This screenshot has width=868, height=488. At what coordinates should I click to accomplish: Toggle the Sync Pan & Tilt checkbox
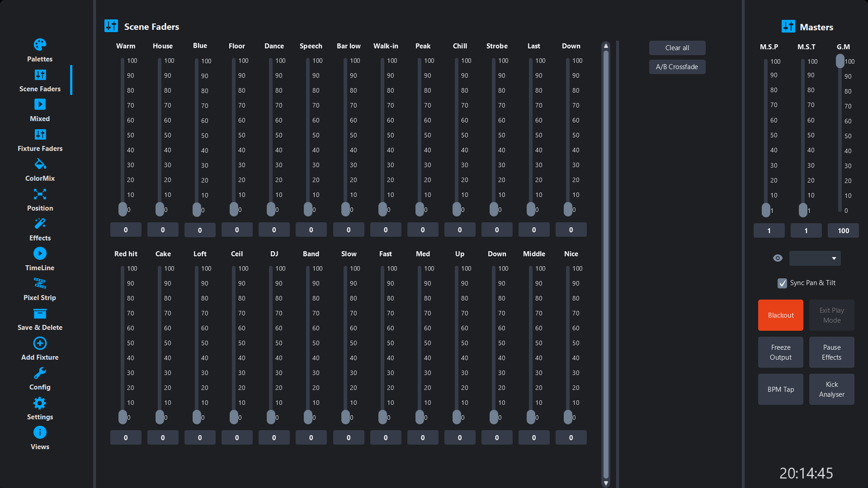(x=782, y=283)
